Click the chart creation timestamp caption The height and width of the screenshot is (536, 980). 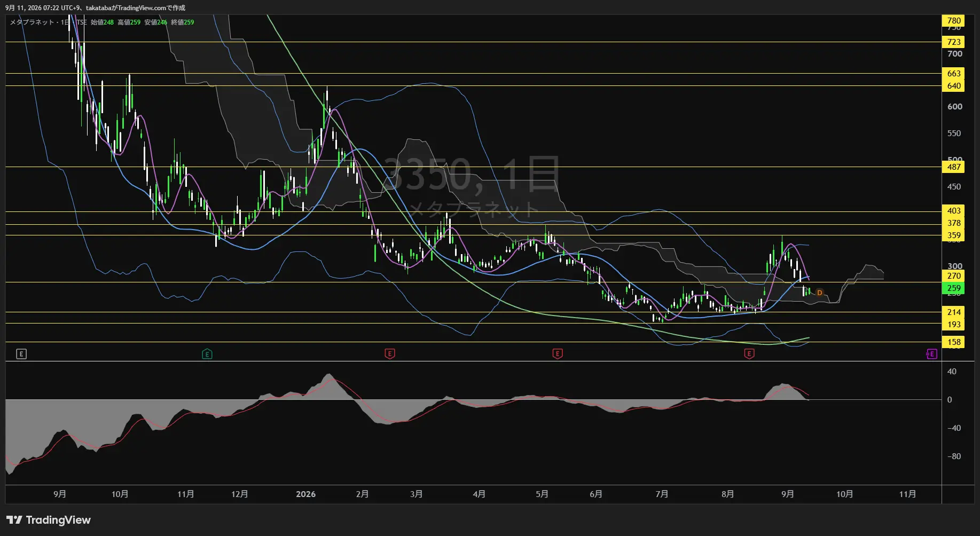click(95, 8)
